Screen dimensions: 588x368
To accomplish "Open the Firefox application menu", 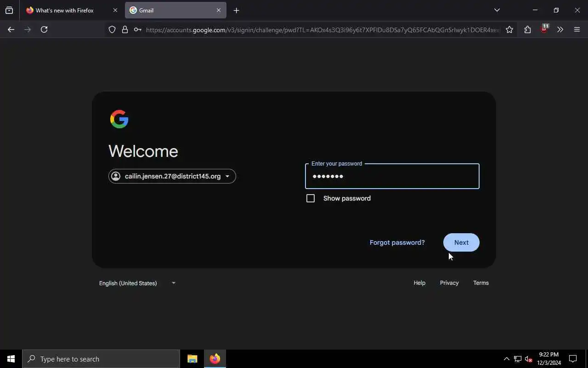I will coord(577,30).
